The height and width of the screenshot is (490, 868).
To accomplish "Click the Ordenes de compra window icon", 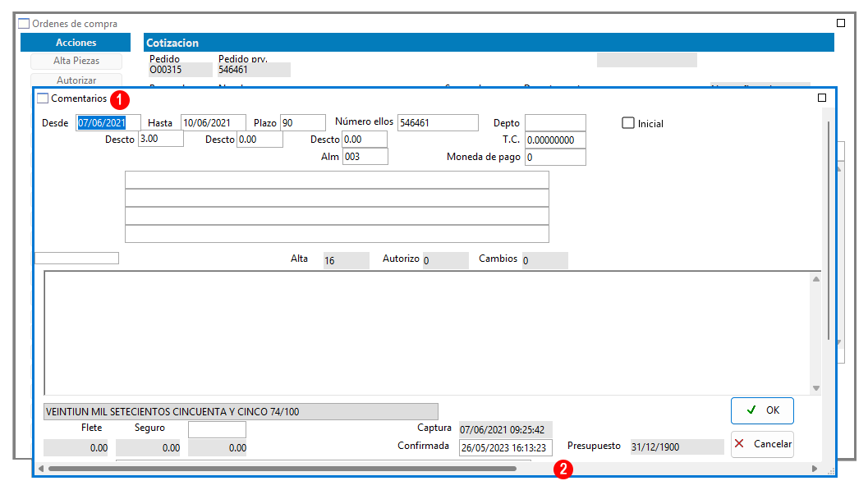I will pyautogui.click(x=24, y=23).
